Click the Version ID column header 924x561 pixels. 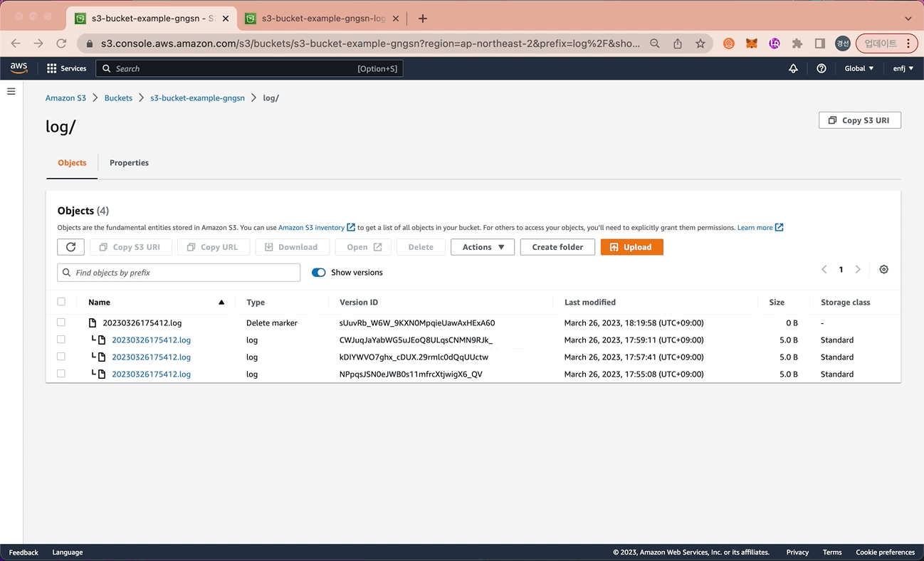359,303
